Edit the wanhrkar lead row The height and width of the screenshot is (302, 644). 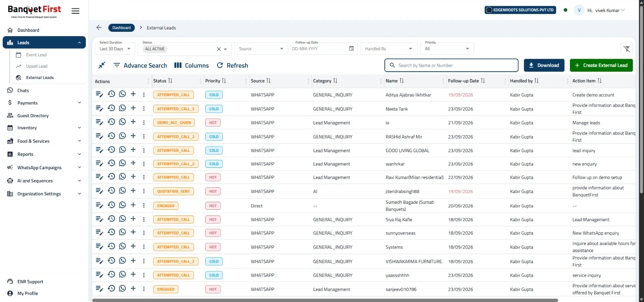(99, 163)
